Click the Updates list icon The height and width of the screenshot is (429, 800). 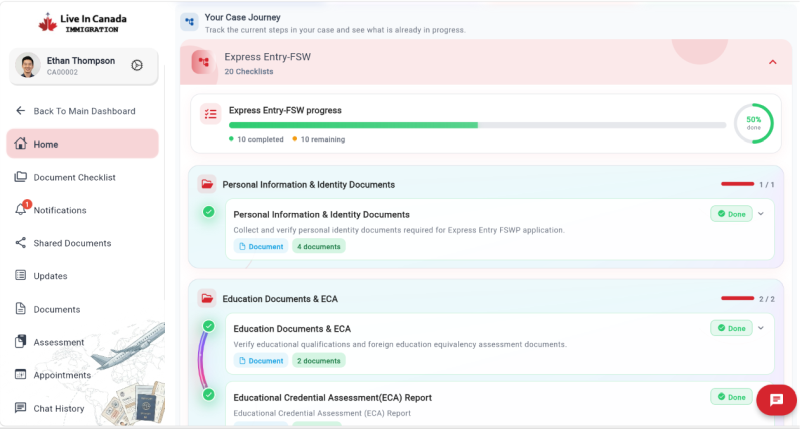(x=20, y=275)
